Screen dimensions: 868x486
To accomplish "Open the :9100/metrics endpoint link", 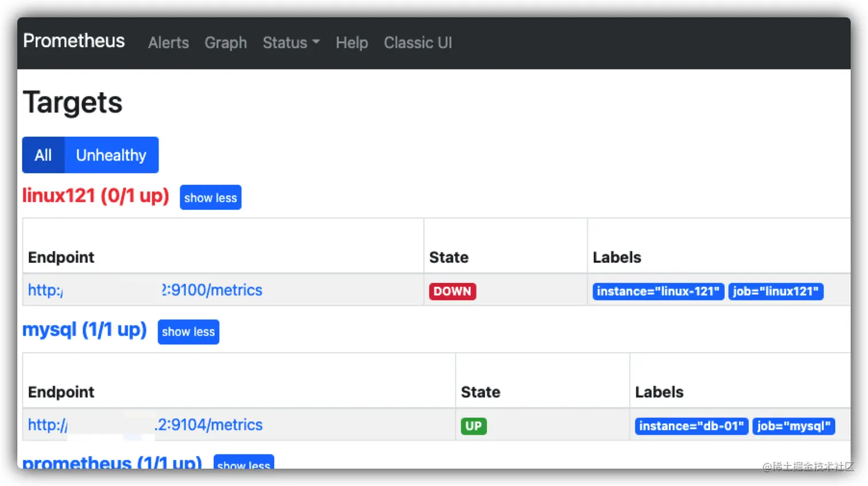I will pos(145,290).
